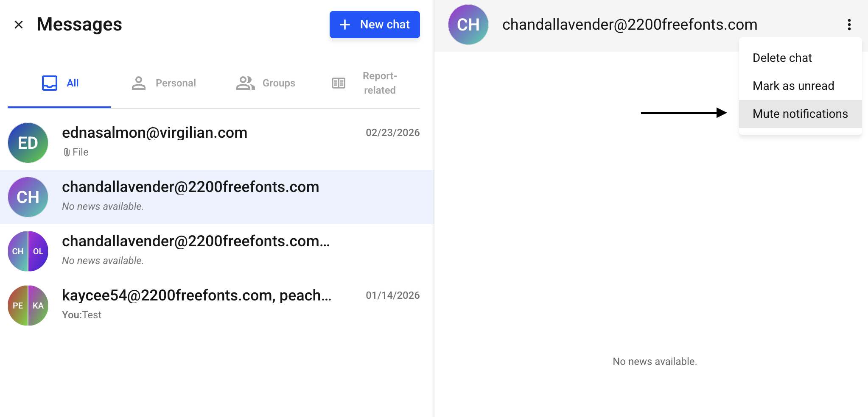868x417 pixels.
Task: Close the Messages panel with X
Action: click(19, 25)
